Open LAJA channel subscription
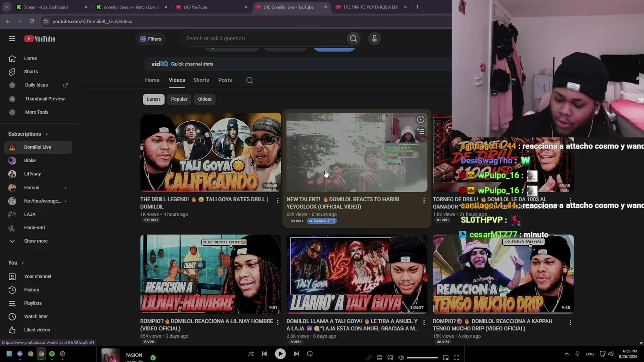644x362 pixels. click(x=39, y=214)
